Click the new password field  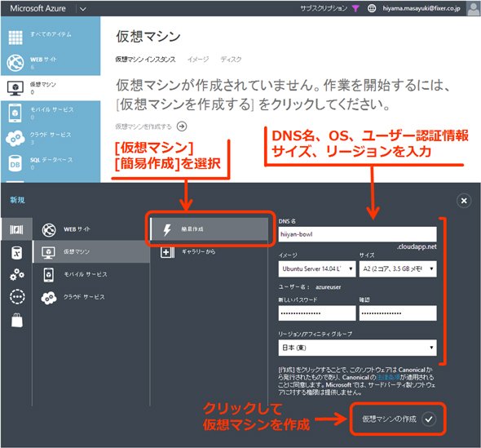tap(317, 313)
